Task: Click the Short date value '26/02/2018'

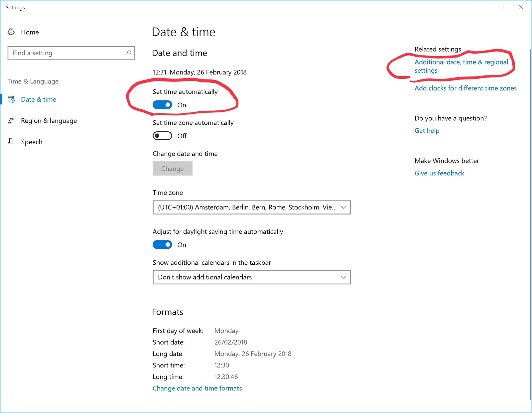Action: (231, 342)
